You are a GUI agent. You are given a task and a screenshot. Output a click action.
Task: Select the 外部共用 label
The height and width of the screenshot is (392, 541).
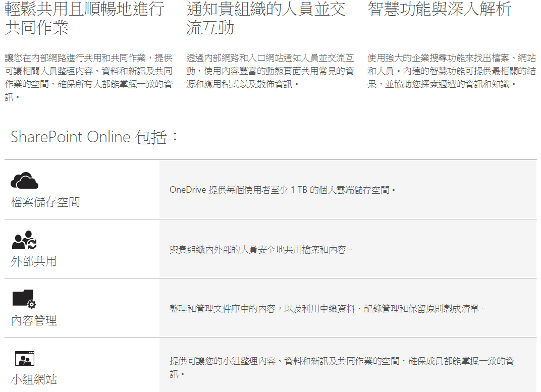click(34, 261)
